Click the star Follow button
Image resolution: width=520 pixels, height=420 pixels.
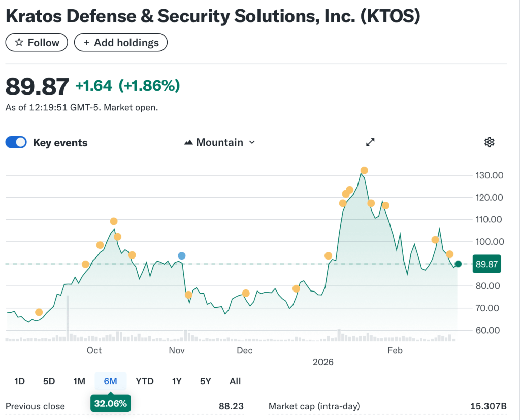coord(37,43)
